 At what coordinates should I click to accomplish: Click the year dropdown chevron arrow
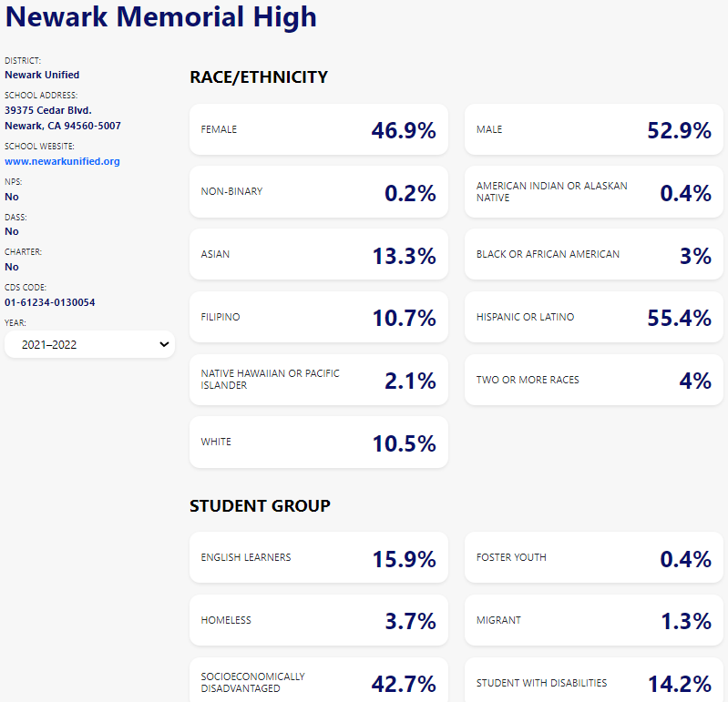point(164,344)
